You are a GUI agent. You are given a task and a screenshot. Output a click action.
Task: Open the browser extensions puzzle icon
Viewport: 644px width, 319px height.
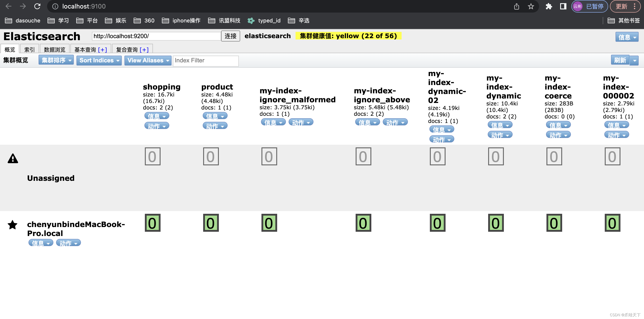[549, 6]
